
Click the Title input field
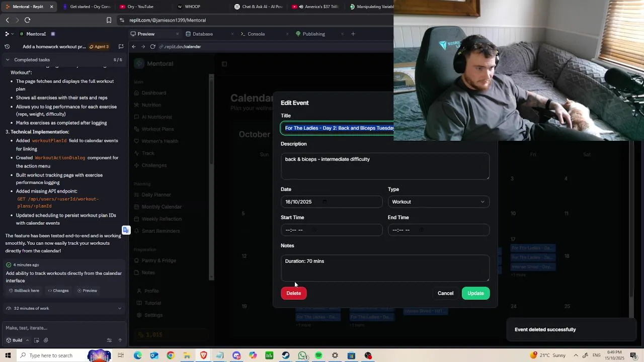pos(337,128)
